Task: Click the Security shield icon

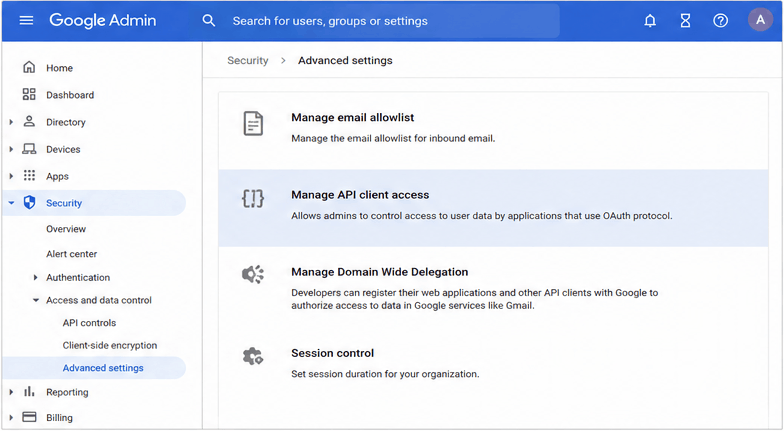Action: pyautogui.click(x=29, y=202)
